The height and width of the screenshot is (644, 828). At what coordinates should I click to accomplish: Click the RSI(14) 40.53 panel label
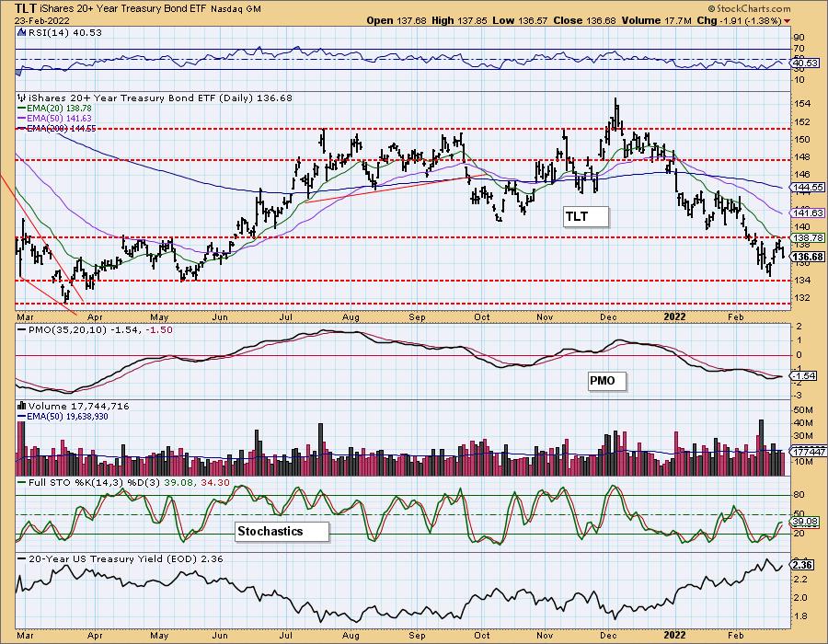(65, 33)
